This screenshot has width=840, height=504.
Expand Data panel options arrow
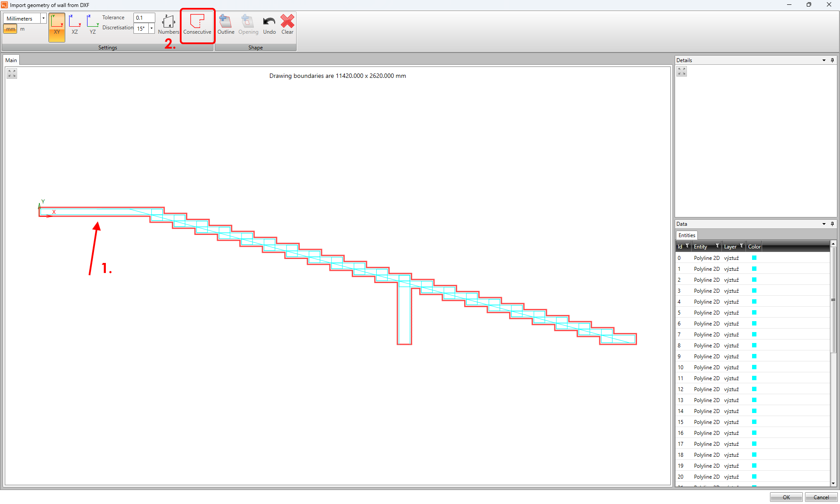824,224
